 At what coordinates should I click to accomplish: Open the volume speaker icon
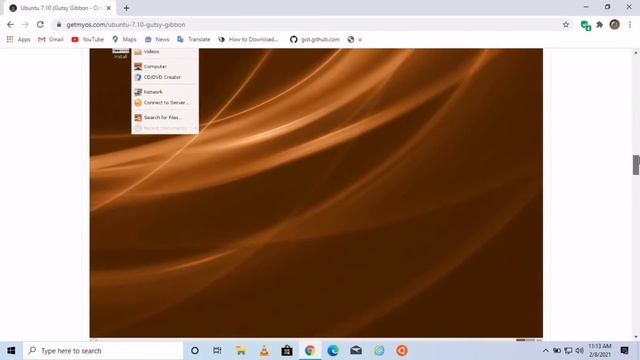(579, 351)
